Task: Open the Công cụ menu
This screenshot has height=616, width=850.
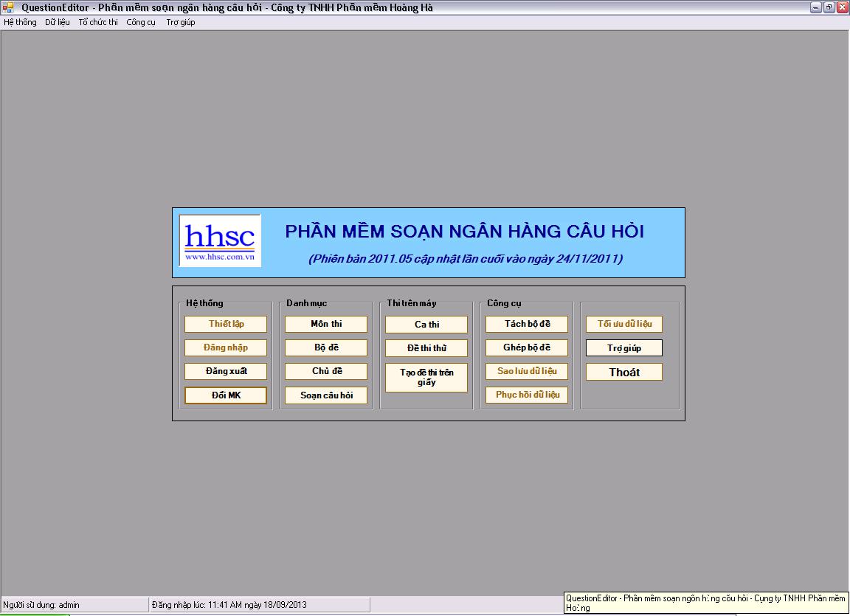Action: [x=141, y=22]
